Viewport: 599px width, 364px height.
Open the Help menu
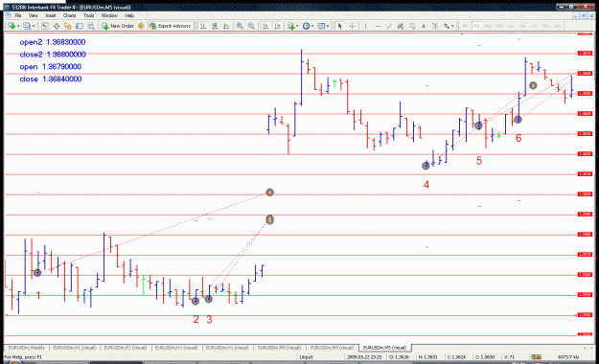pos(129,15)
